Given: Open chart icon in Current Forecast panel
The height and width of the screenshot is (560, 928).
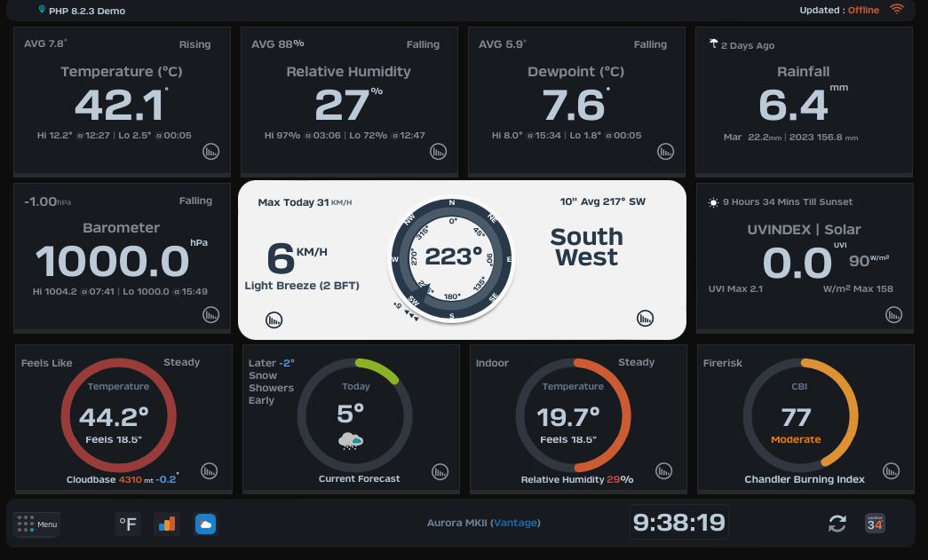Looking at the screenshot, I should (x=440, y=472).
